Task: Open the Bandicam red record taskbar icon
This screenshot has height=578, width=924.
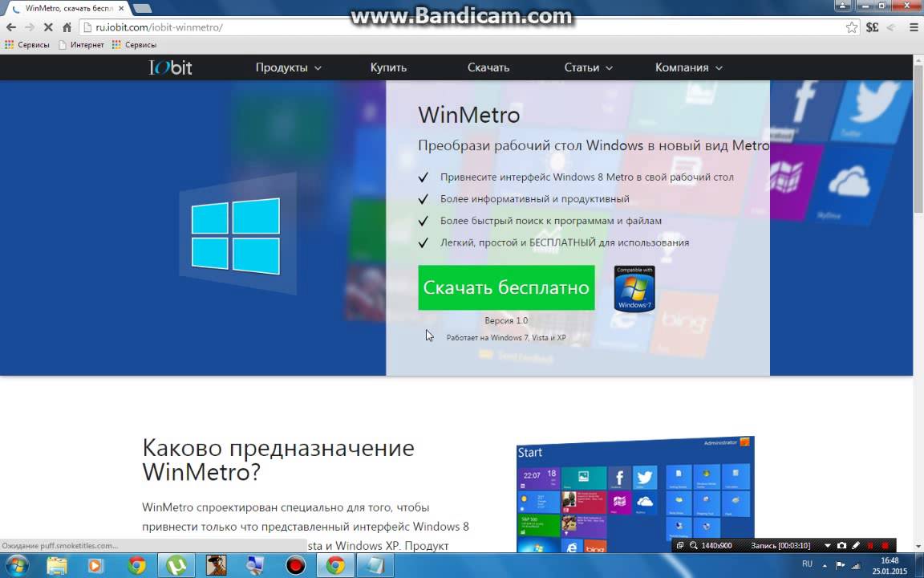Action: tap(295, 566)
